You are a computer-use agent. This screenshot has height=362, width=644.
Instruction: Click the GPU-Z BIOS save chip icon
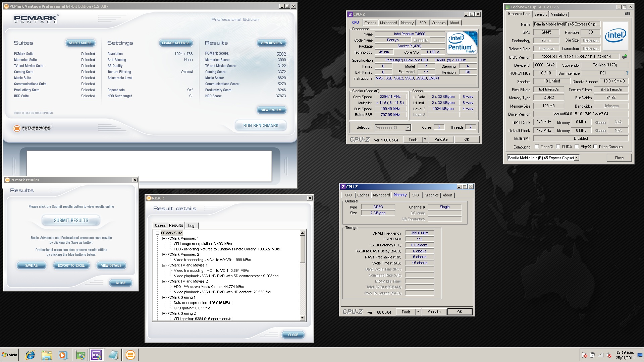point(625,57)
